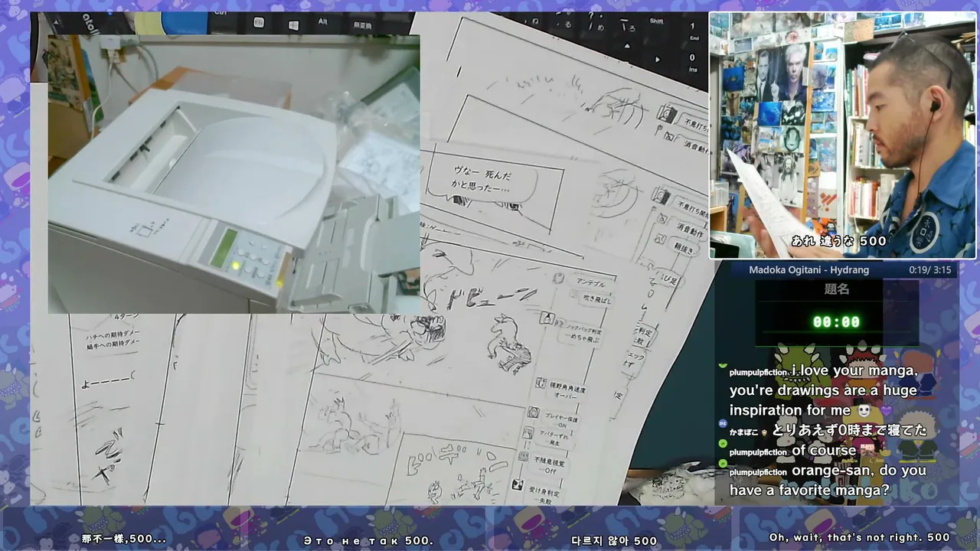The height and width of the screenshot is (551, 980).
Task: Click the icon beside アバターずれ 発生 label
Action: point(528,435)
